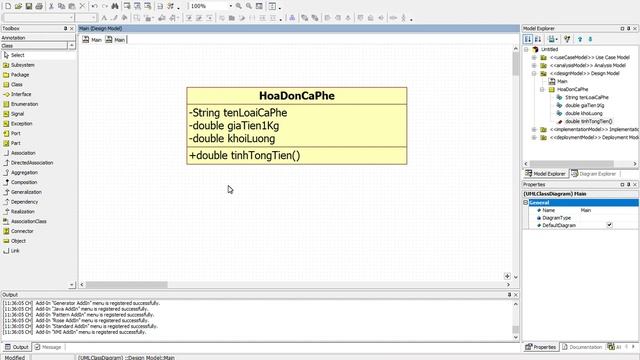Open Find with the binoculars icon

click(115, 6)
